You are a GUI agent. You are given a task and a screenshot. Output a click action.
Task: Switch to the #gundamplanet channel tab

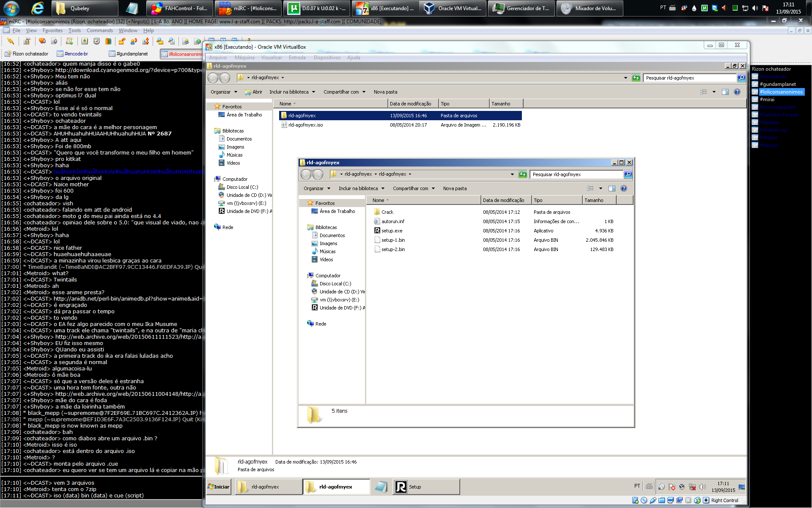pyautogui.click(x=129, y=54)
